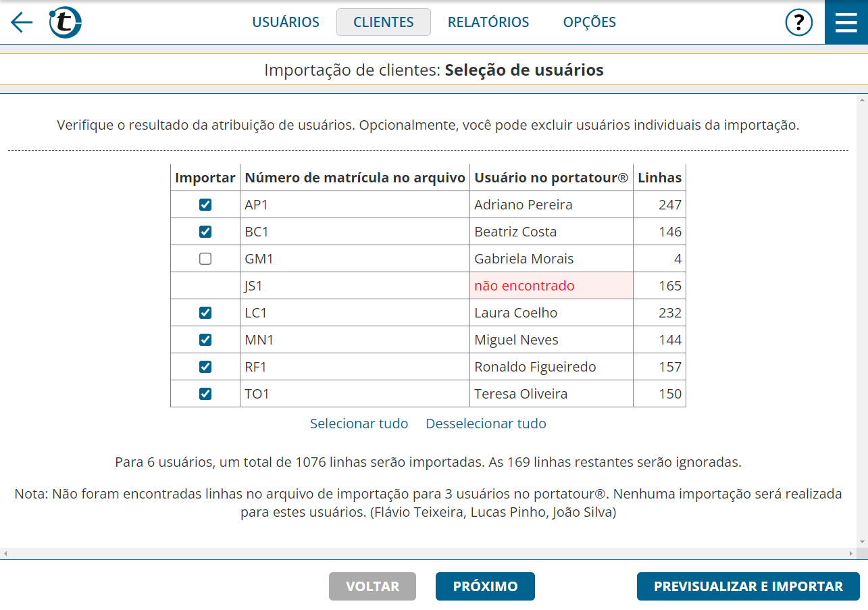
Task: Click the 'TO1' matrícula cell
Action: coord(355,394)
